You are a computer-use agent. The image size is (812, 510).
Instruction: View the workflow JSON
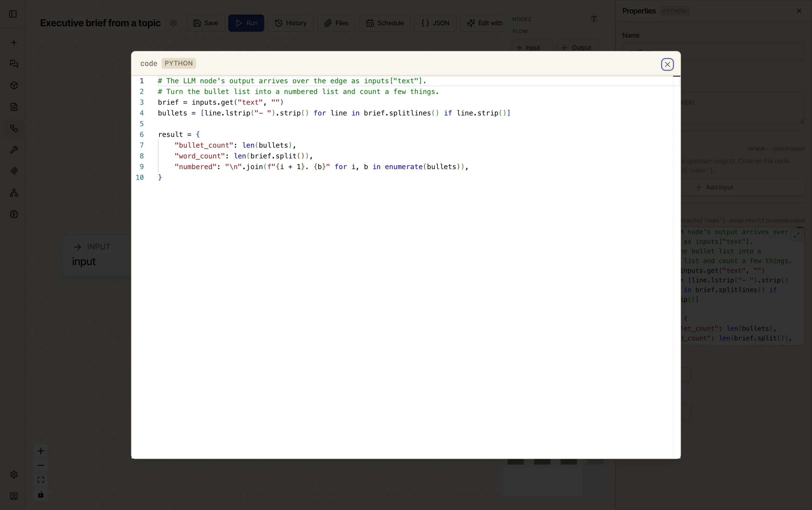[x=435, y=23]
